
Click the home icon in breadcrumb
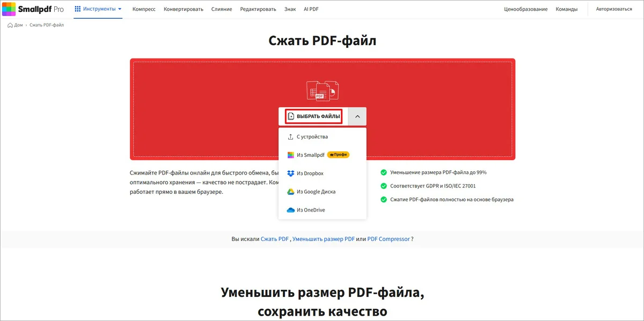click(x=11, y=25)
